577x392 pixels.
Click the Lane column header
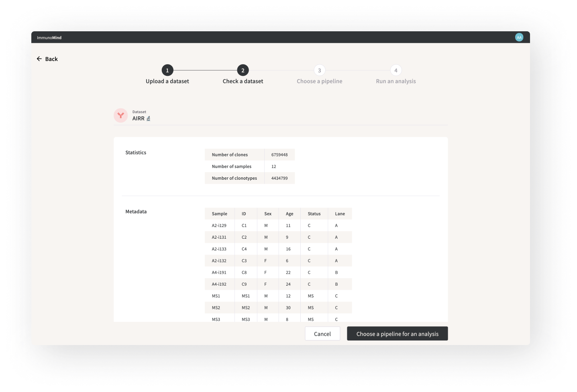pyautogui.click(x=340, y=214)
